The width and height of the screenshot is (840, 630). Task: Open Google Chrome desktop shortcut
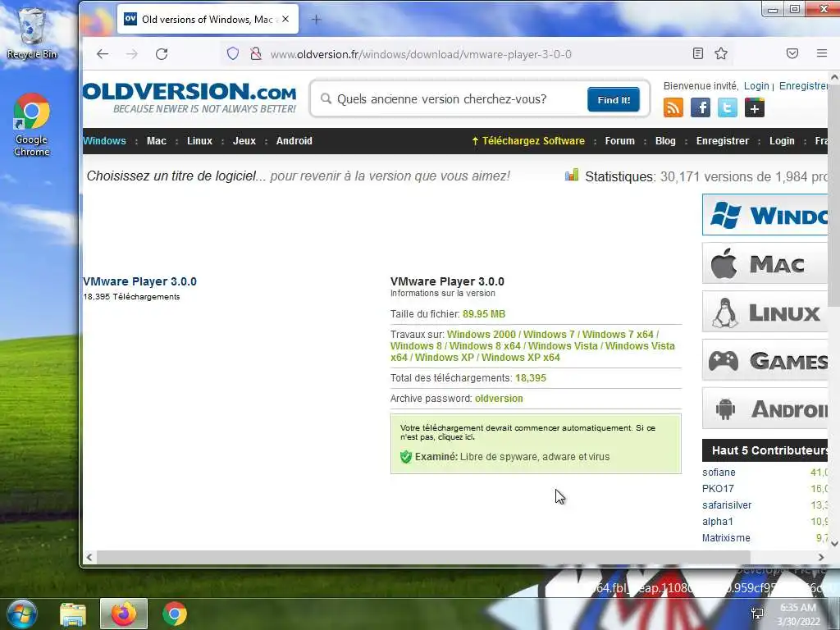32,125
